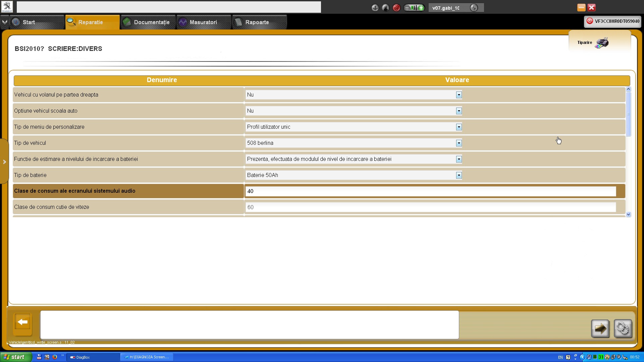Image resolution: width=644 pixels, height=362 pixels.
Task: Switch to DiagBox taskbar item
Action: click(x=93, y=357)
